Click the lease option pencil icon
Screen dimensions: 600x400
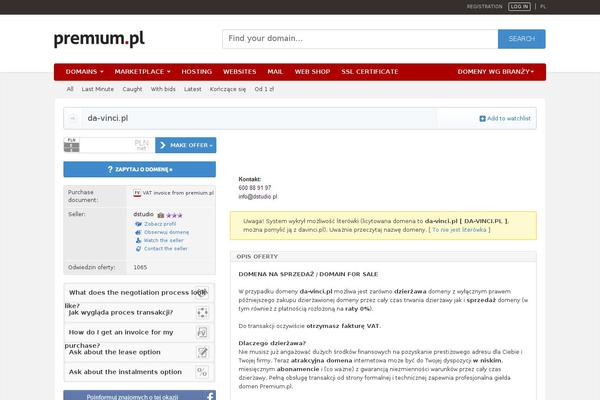tap(202, 352)
